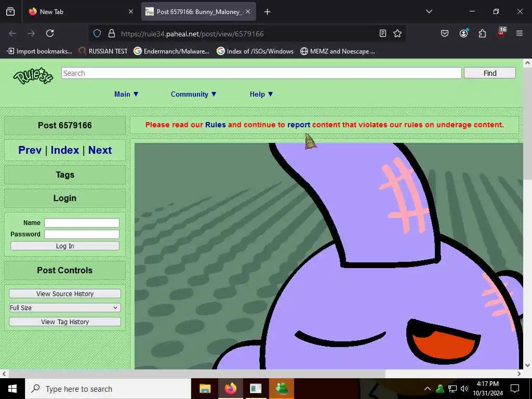The image size is (532, 399).
Task: Open the Full Size image dropdown
Action: point(65,308)
